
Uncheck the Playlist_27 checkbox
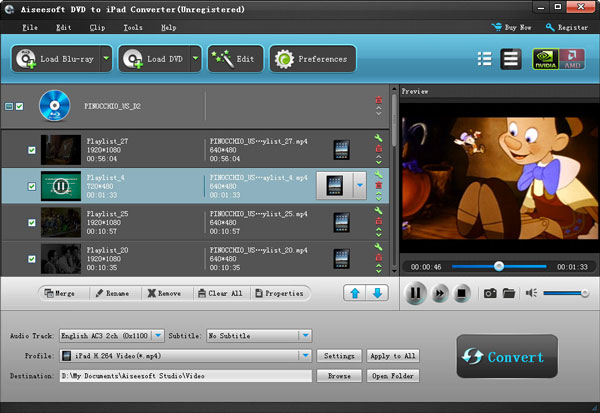[x=32, y=150]
